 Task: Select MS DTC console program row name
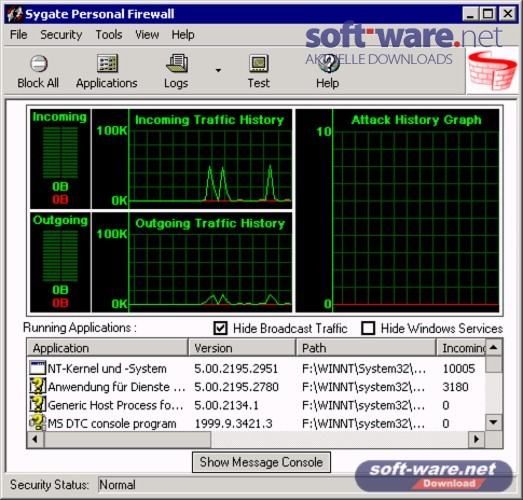coord(112,423)
